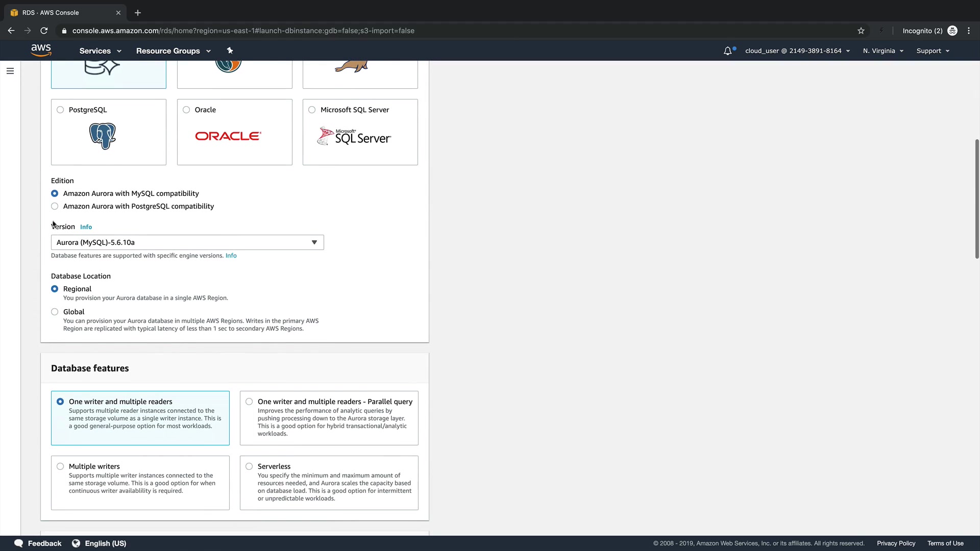Select Multiple writers option
Viewport: 980px width, 551px height.
tap(60, 466)
